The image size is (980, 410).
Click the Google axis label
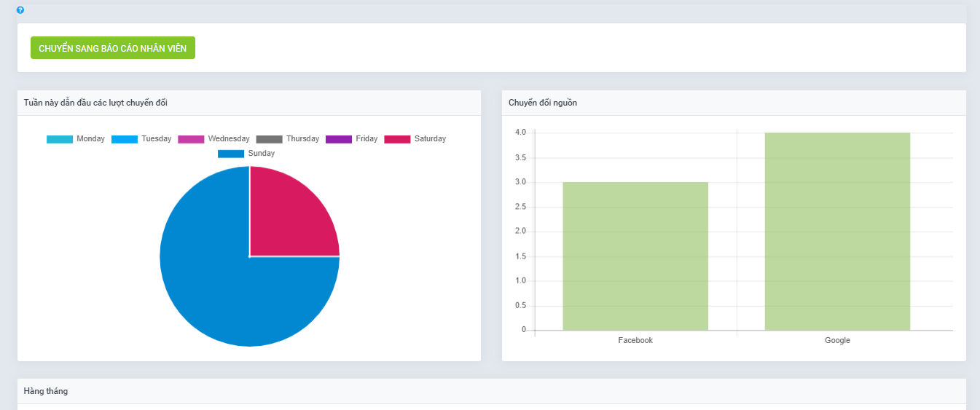(837, 340)
